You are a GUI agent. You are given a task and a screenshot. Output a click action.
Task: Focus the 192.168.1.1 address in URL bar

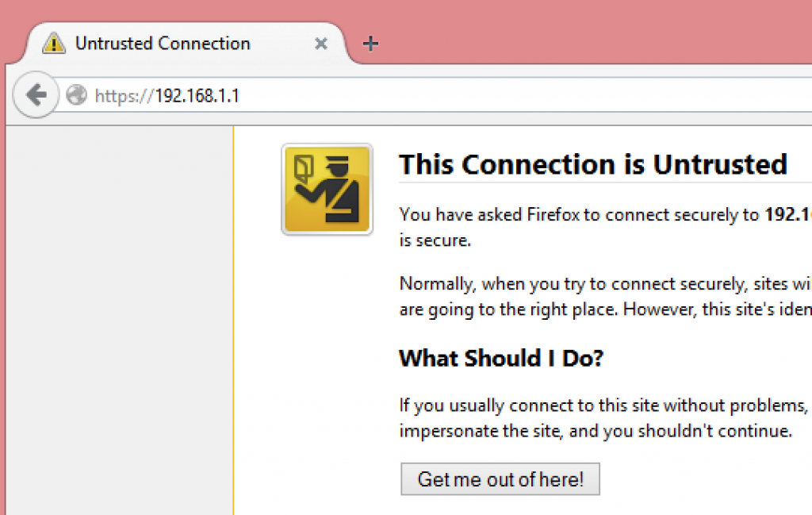tap(197, 96)
